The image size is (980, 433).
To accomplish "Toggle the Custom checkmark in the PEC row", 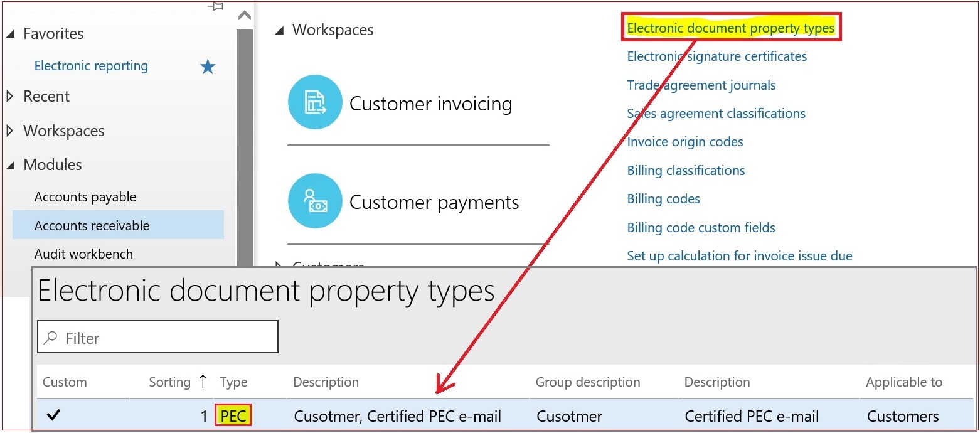I will tap(53, 415).
